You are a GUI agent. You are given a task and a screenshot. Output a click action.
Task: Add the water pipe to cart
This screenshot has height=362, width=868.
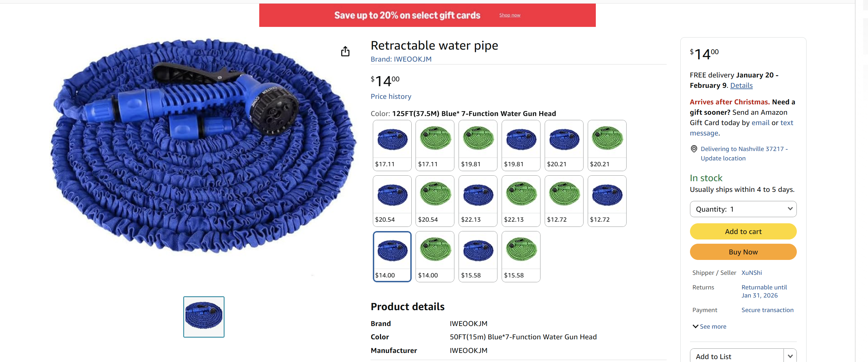743,231
